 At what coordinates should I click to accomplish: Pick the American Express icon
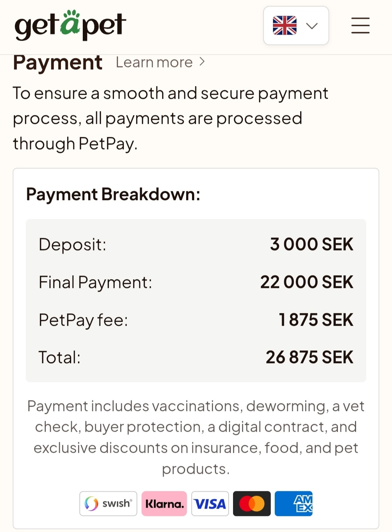294,504
